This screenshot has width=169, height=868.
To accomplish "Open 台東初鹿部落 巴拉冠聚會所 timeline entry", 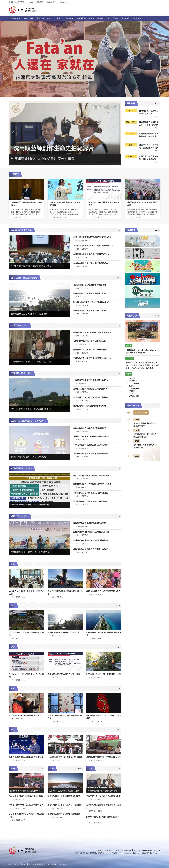I will point(145,425).
